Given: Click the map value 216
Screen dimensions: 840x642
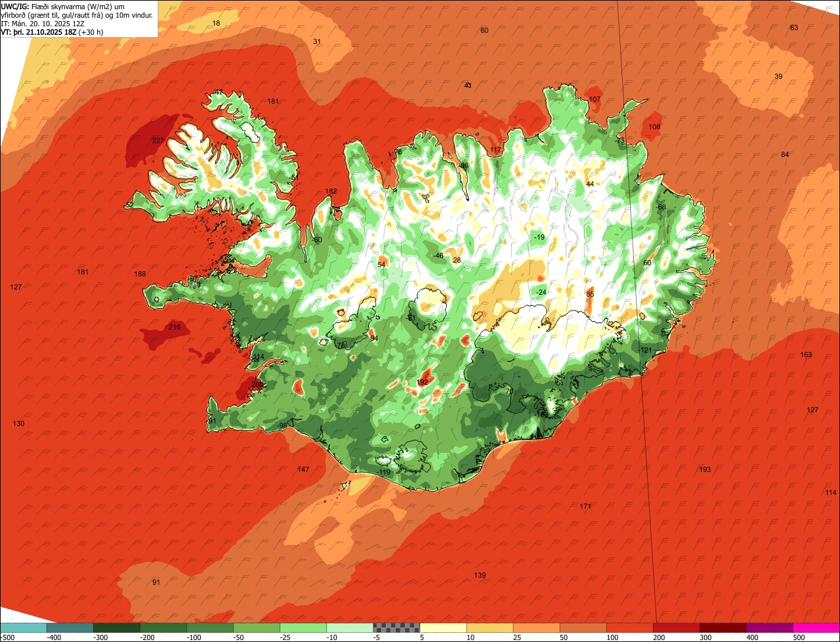Looking at the screenshot, I should click(x=175, y=327).
